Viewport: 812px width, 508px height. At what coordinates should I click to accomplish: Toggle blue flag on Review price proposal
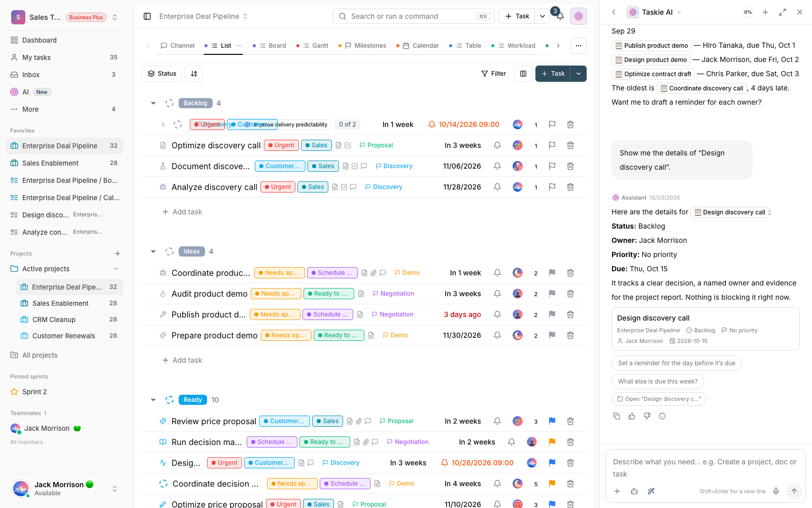coord(552,421)
